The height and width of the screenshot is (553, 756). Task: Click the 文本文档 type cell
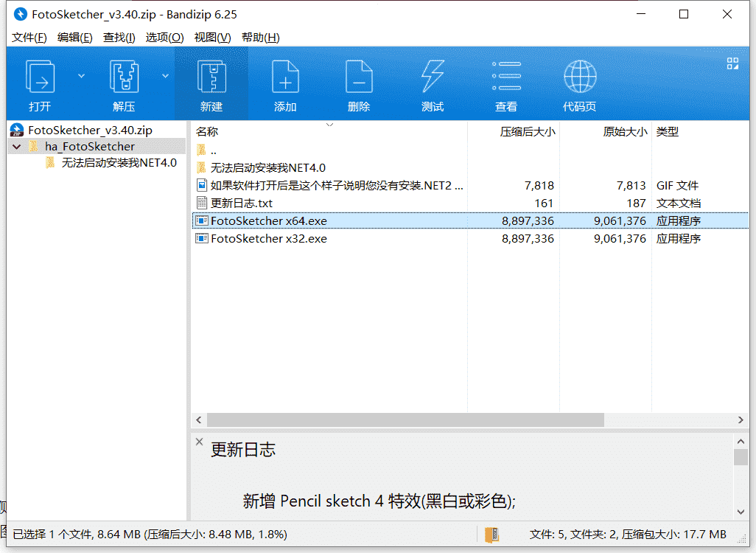pyautogui.click(x=679, y=204)
